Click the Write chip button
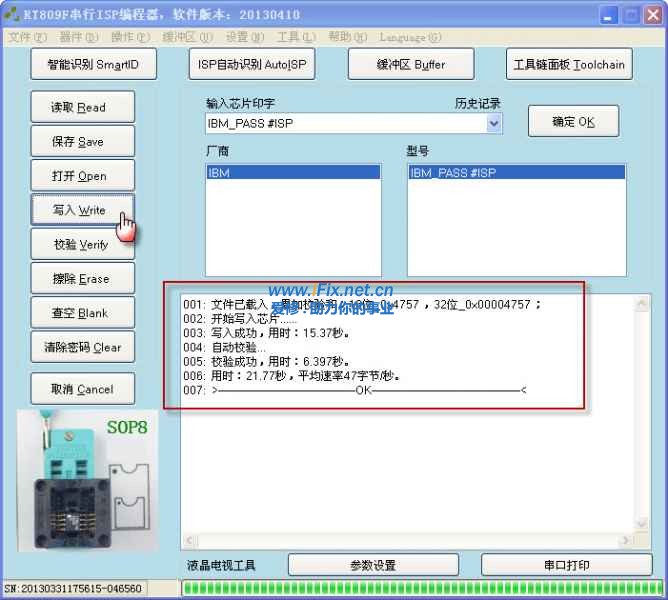Image resolution: width=668 pixels, height=600 pixels. [79, 210]
